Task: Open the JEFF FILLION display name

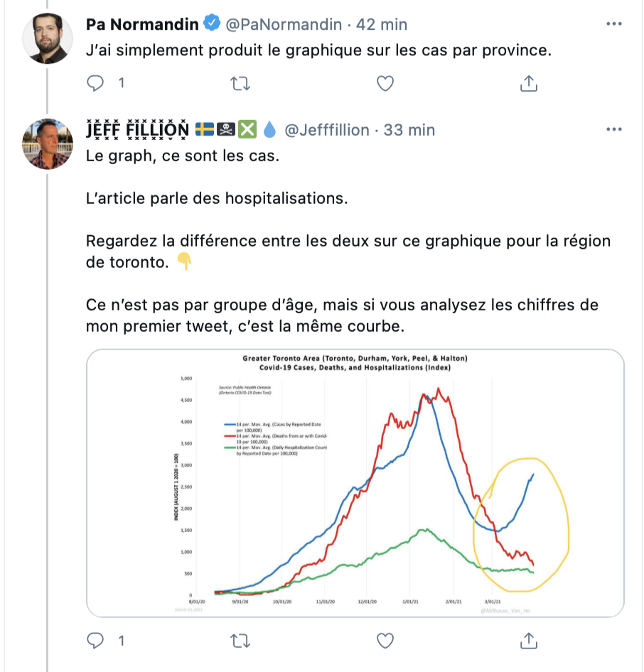Action: click(137, 130)
